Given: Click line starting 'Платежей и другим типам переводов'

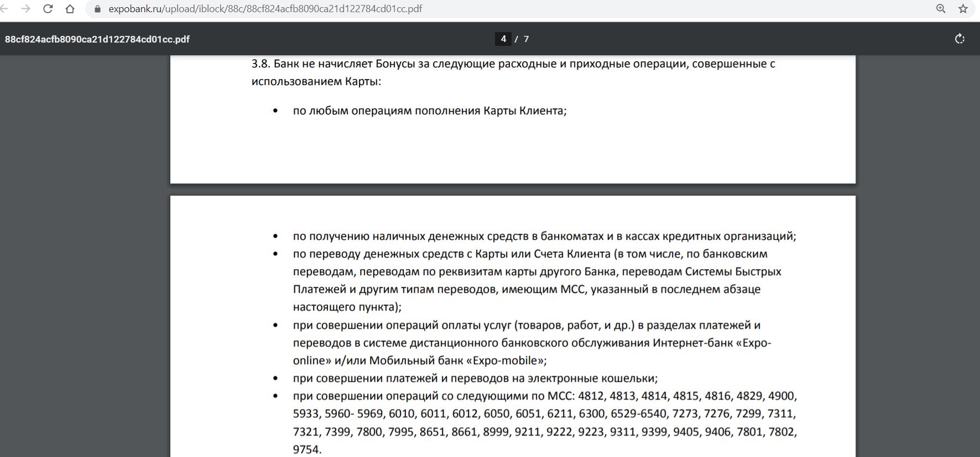Looking at the screenshot, I should pyautogui.click(x=527, y=290).
